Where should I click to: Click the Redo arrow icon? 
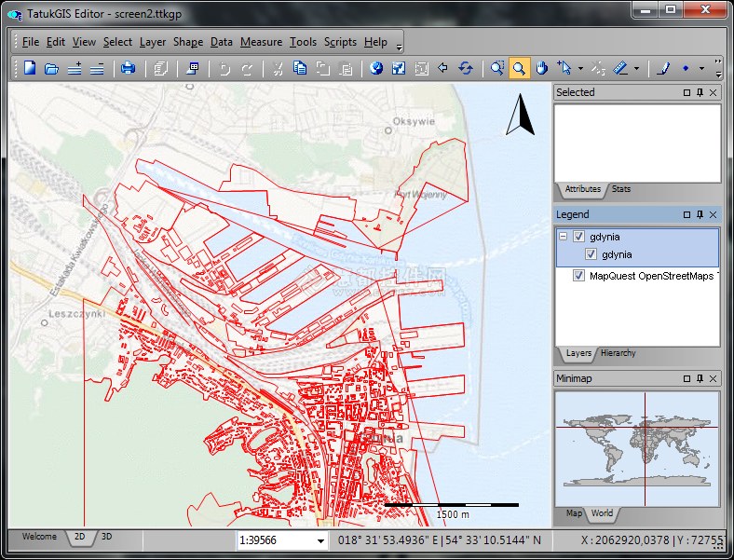(247, 69)
